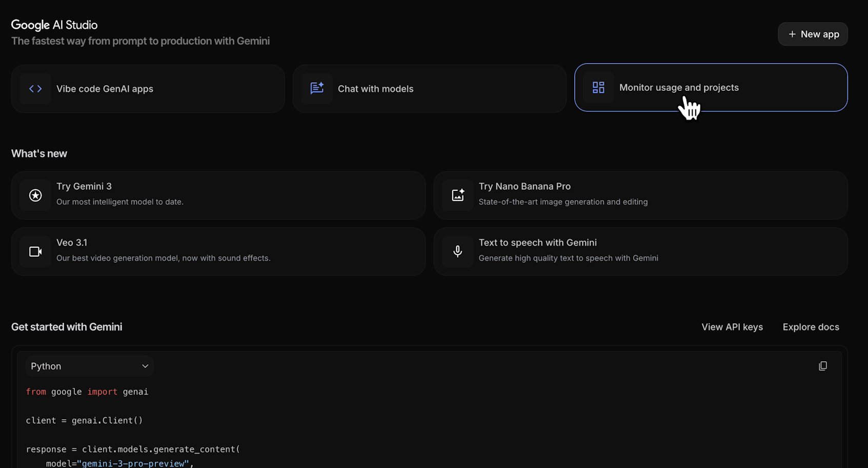Click the Monitor usage dashboard icon
Viewport: 868px width, 468px height.
tap(598, 87)
